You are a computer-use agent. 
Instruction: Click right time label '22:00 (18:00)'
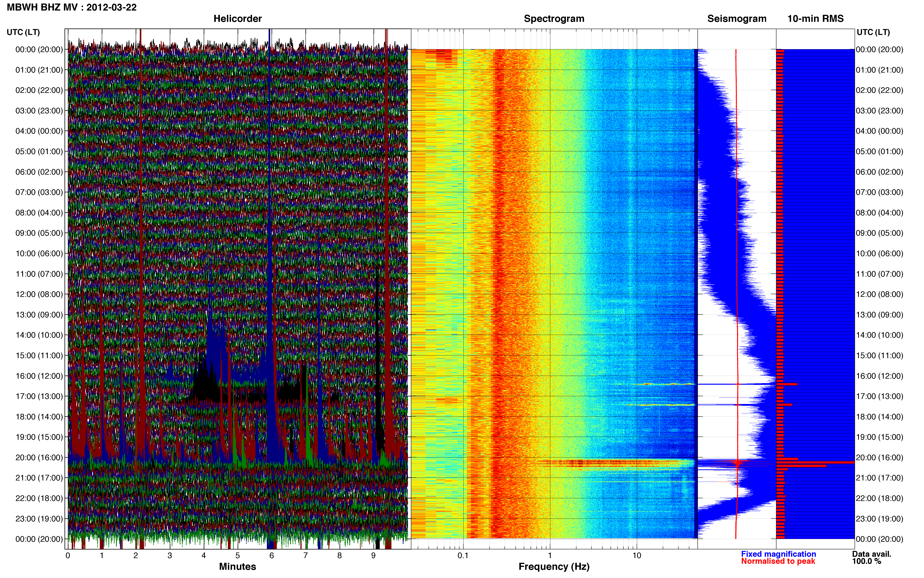point(880,498)
